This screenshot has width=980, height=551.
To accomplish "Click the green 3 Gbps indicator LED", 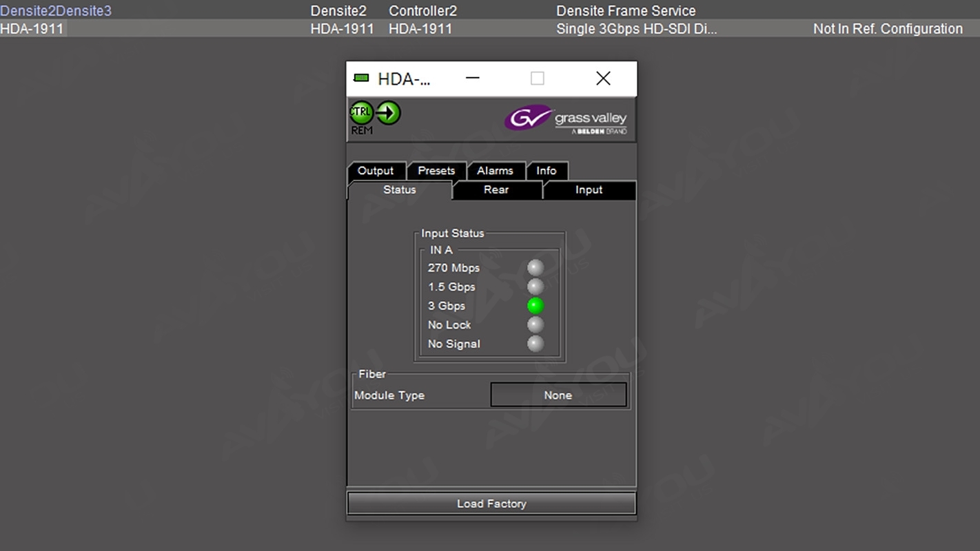I will pyautogui.click(x=535, y=306).
